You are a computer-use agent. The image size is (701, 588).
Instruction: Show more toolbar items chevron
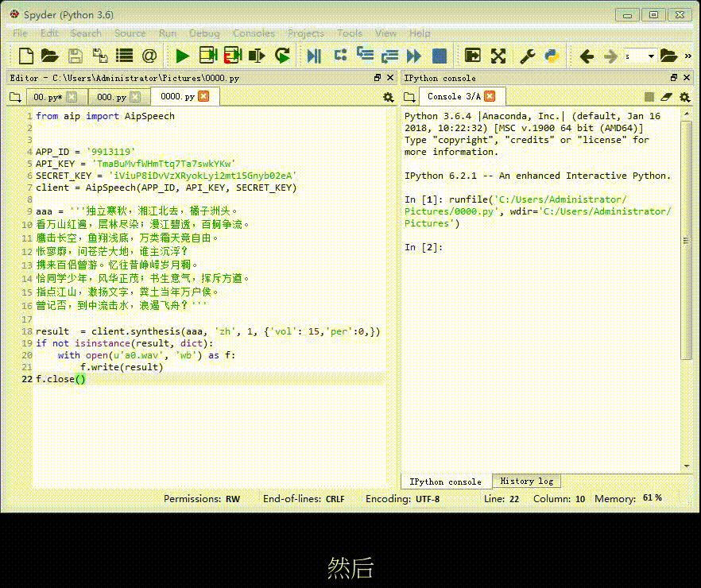[688, 56]
